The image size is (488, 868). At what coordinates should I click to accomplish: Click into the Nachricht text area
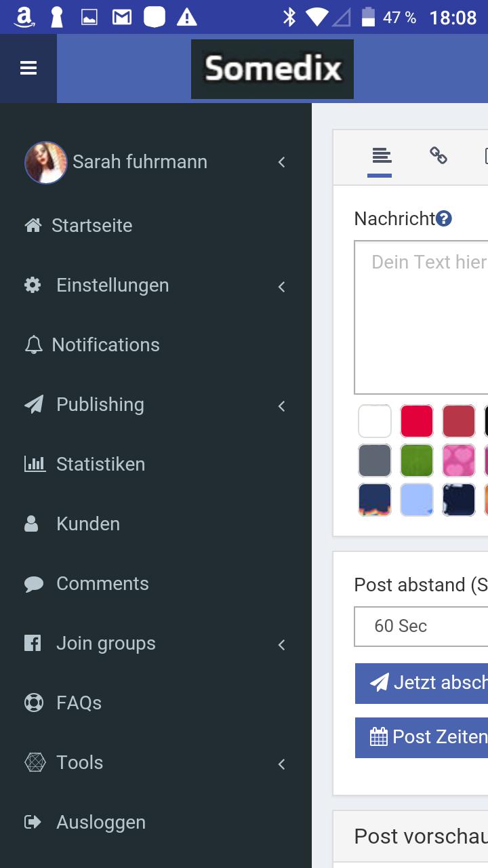click(x=421, y=317)
